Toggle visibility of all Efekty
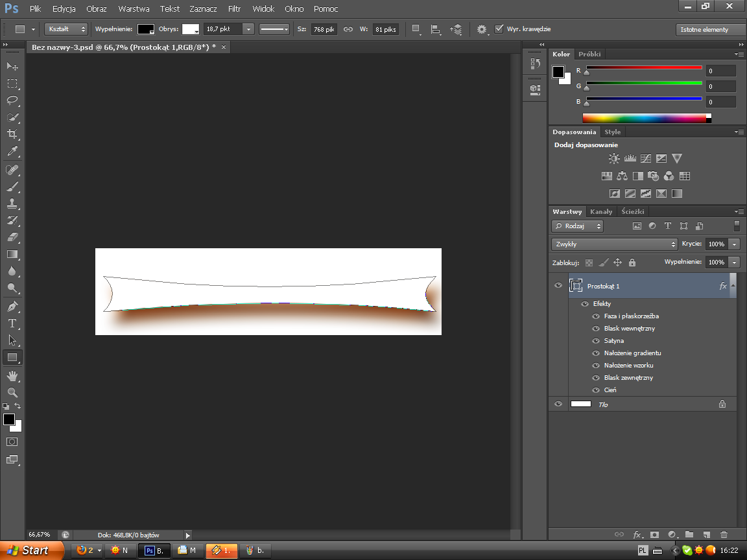Viewport: 747px width, 560px height. 584,304
